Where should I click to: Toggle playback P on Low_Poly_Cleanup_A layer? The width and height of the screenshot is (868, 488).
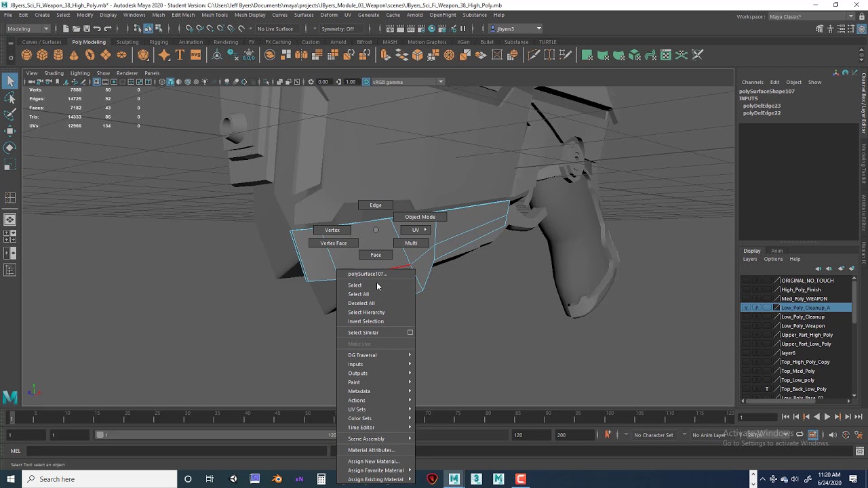click(757, 308)
